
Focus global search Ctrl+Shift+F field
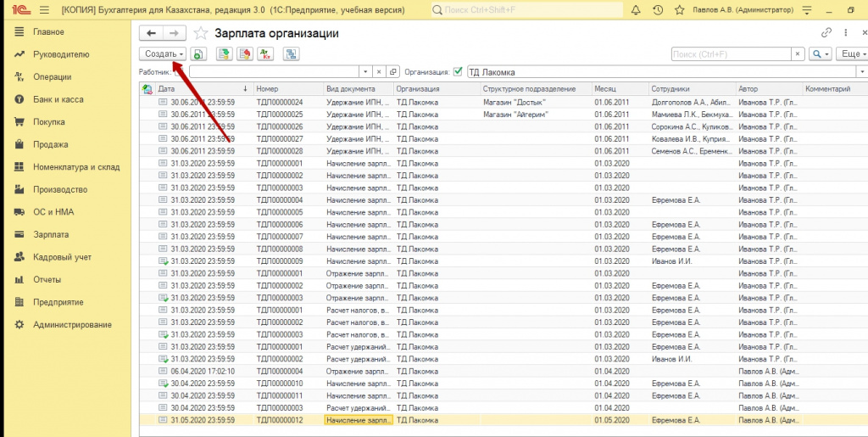[x=526, y=10]
